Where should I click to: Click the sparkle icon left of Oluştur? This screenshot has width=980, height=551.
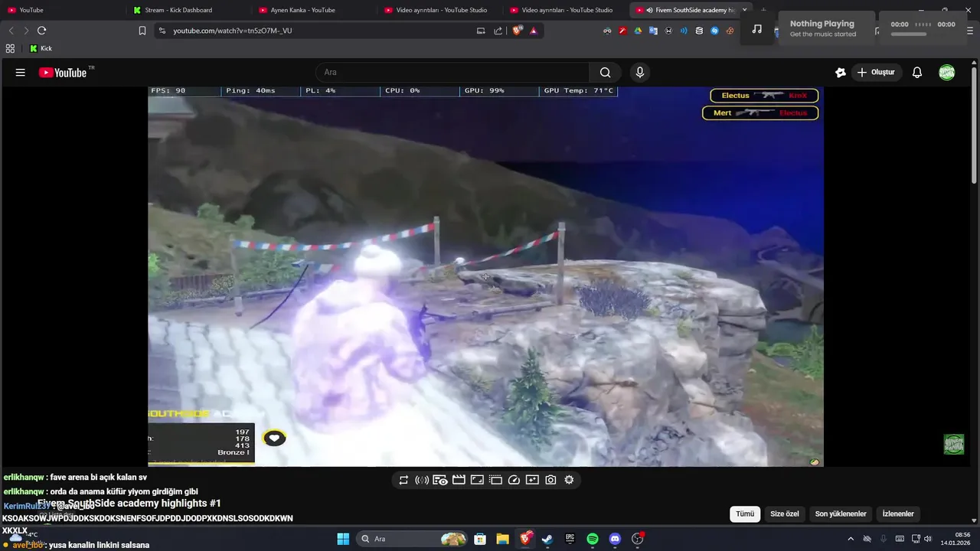[x=841, y=73]
